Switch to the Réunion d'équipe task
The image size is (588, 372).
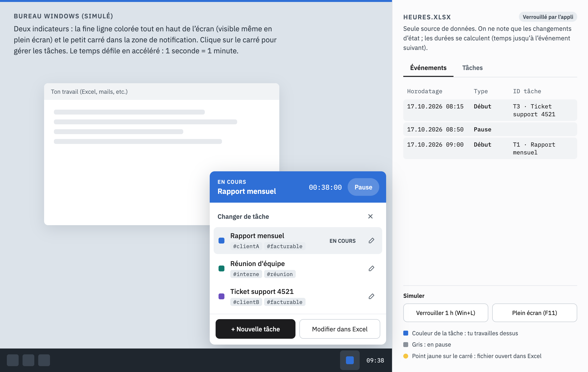click(298, 268)
